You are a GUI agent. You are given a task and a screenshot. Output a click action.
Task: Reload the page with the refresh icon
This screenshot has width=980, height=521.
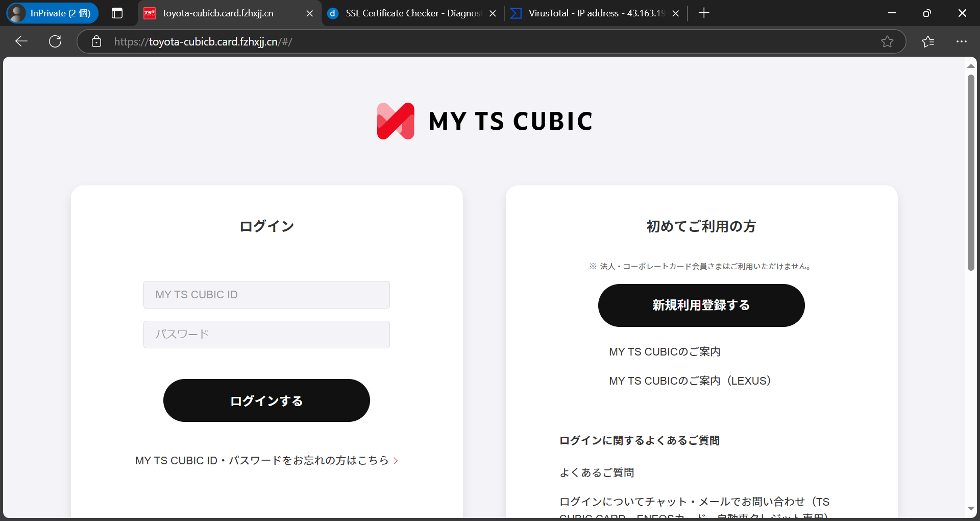55,41
